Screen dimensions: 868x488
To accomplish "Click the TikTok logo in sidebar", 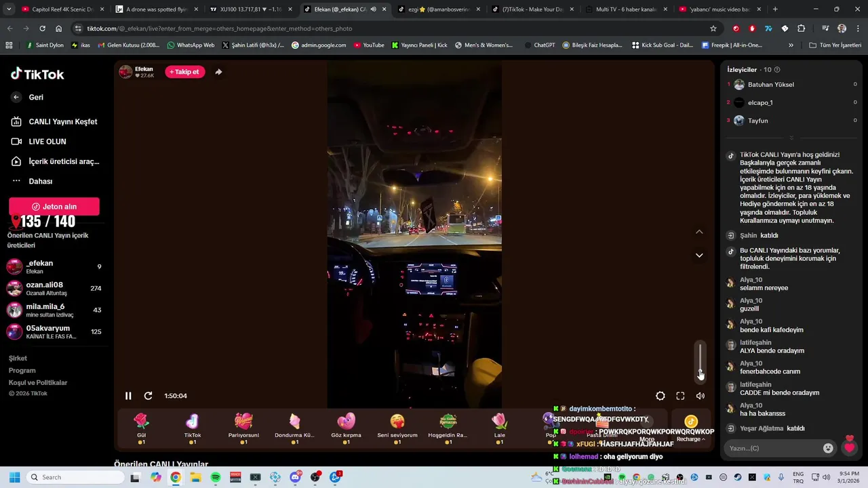I will [x=37, y=74].
